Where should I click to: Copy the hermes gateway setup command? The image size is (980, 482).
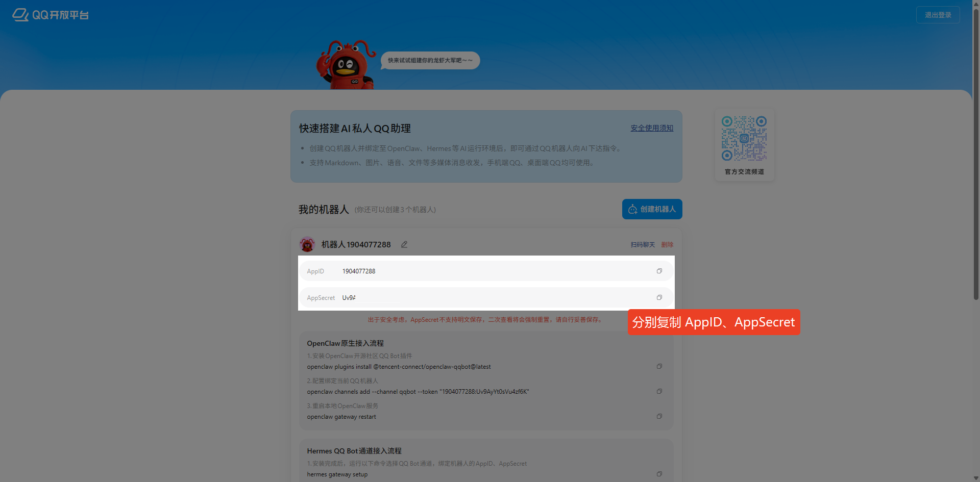pyautogui.click(x=659, y=474)
